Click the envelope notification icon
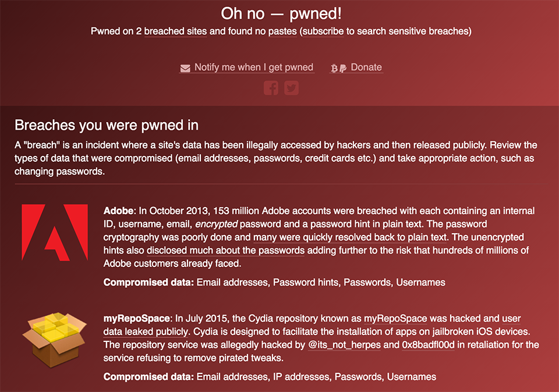This screenshot has height=392, width=559. 185,68
